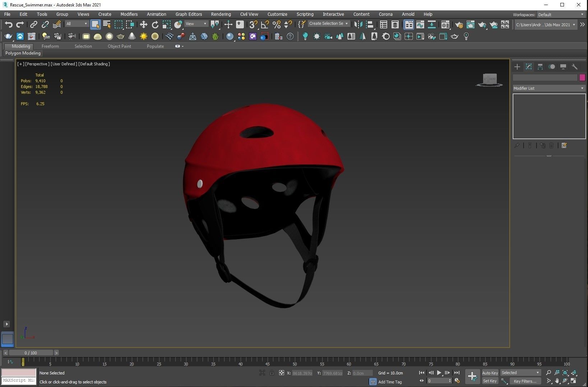588x387 pixels.
Task: Pick the Select and Rotate tool
Action: click(155, 24)
